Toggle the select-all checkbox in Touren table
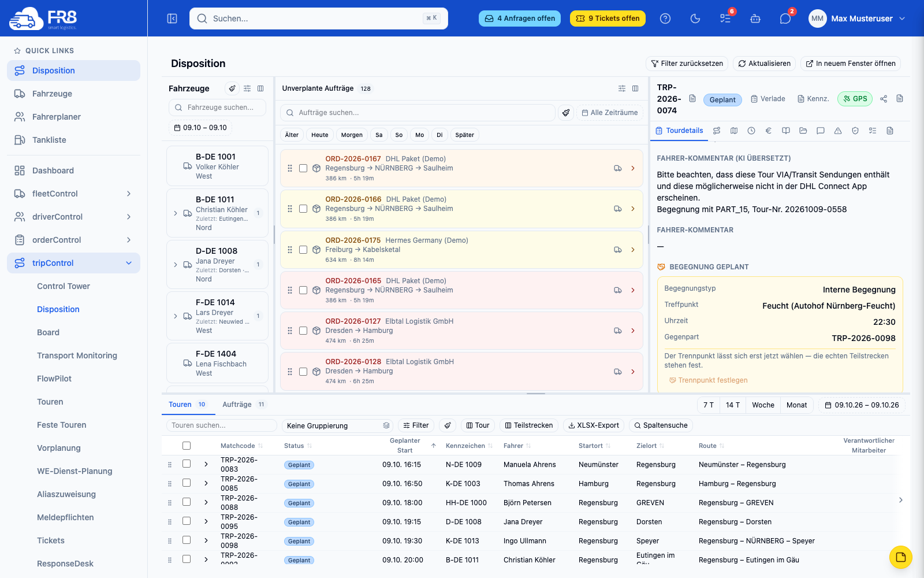 point(187,446)
